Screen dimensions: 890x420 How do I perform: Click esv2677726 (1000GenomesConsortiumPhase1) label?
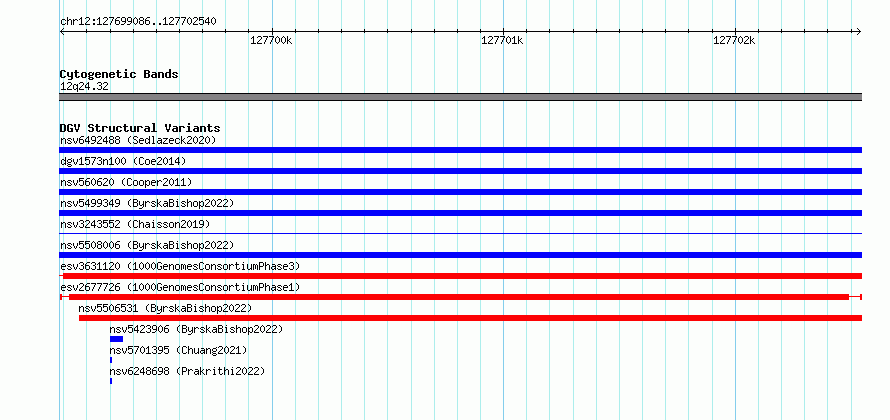click(x=180, y=287)
